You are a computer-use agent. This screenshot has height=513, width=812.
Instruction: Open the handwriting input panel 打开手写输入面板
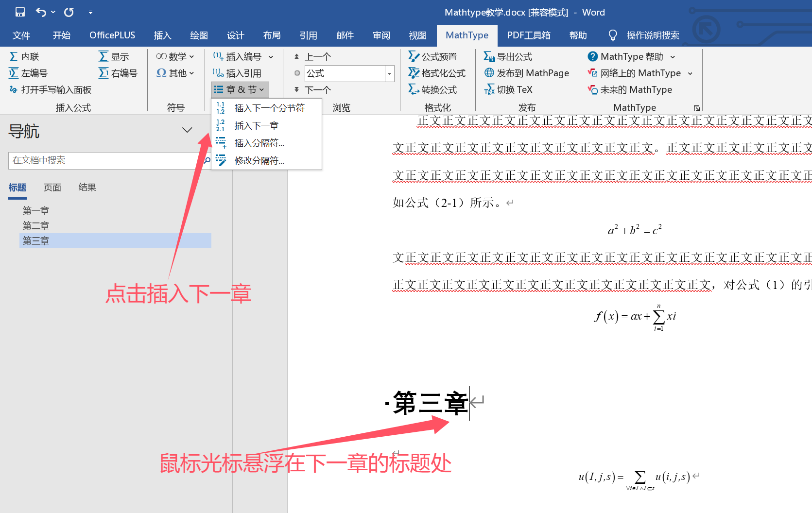click(x=51, y=90)
